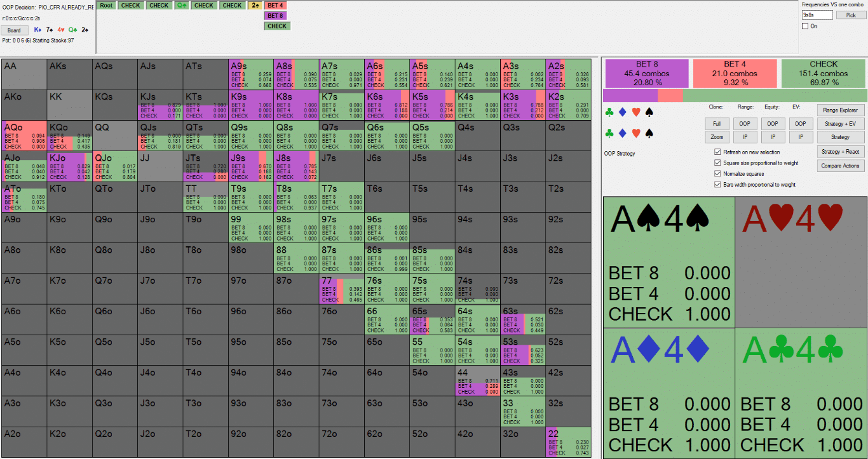The image size is (868, 459).
Task: Click the combo input field showing 9s8s
Action: (817, 15)
